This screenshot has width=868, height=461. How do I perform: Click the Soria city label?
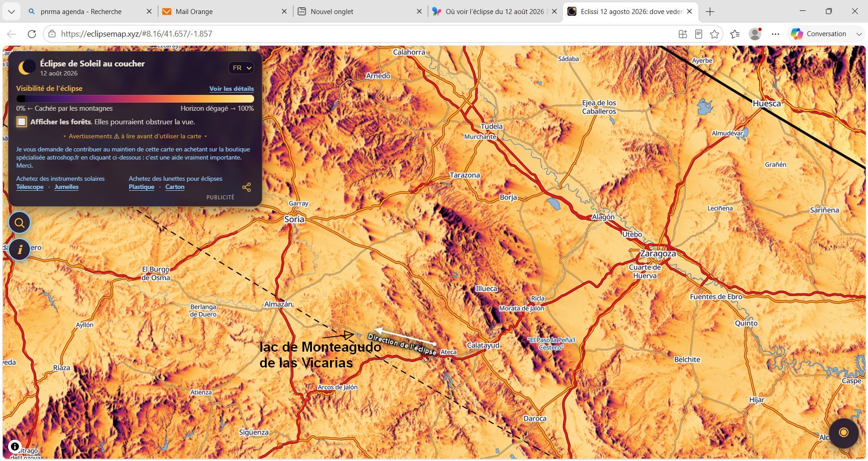pos(294,219)
